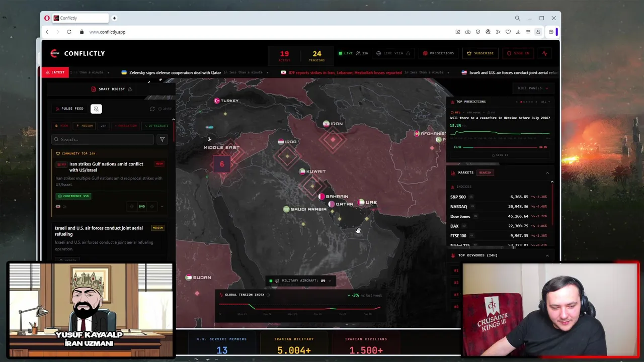Click Sign In under the prediction chart
The height and width of the screenshot is (362, 644).
tap(500, 155)
